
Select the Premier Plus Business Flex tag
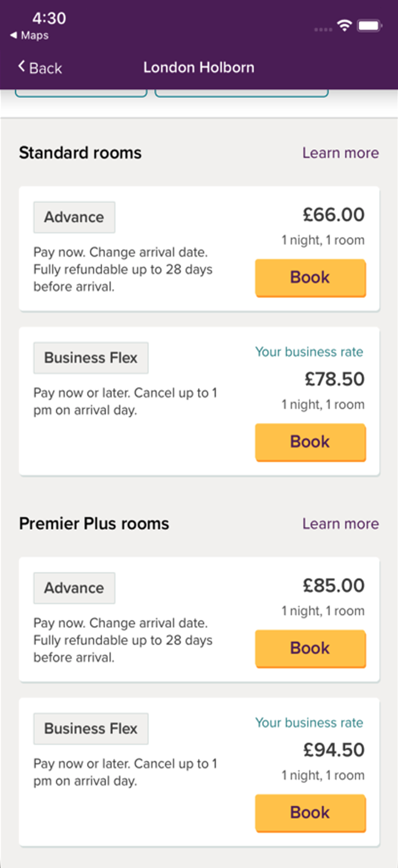pos(91,729)
